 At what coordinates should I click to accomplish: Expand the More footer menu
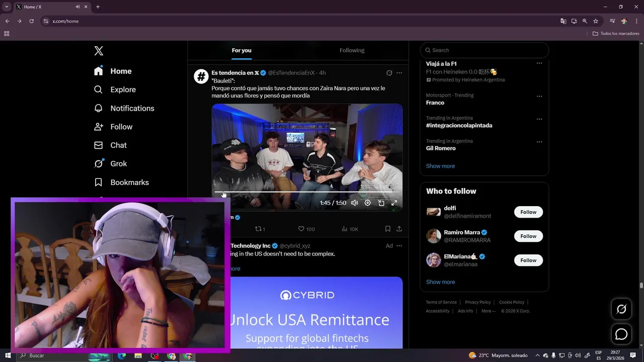click(488, 311)
